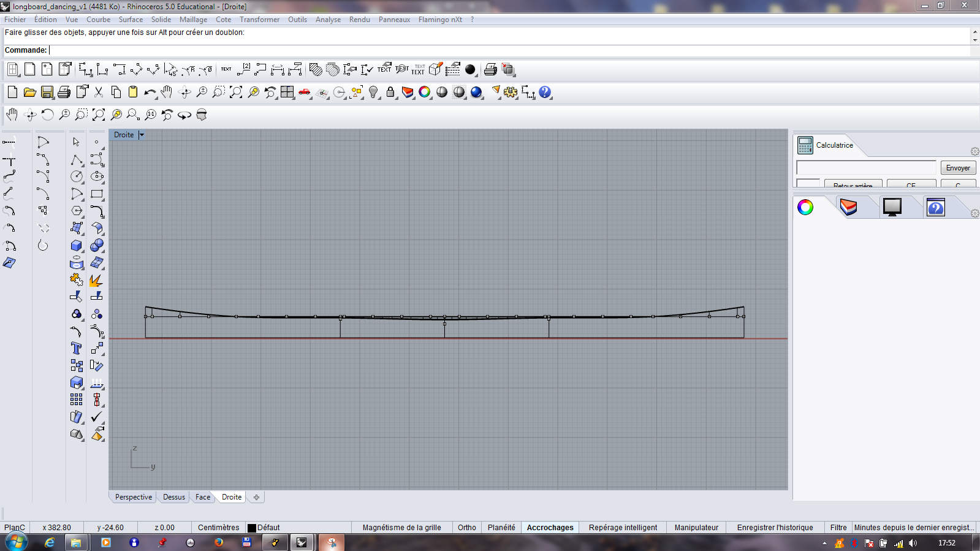Click into the Commande input line

point(490,50)
